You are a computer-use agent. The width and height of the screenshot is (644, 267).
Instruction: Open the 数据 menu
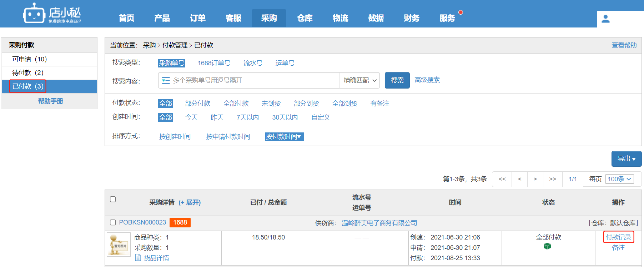pyautogui.click(x=376, y=18)
